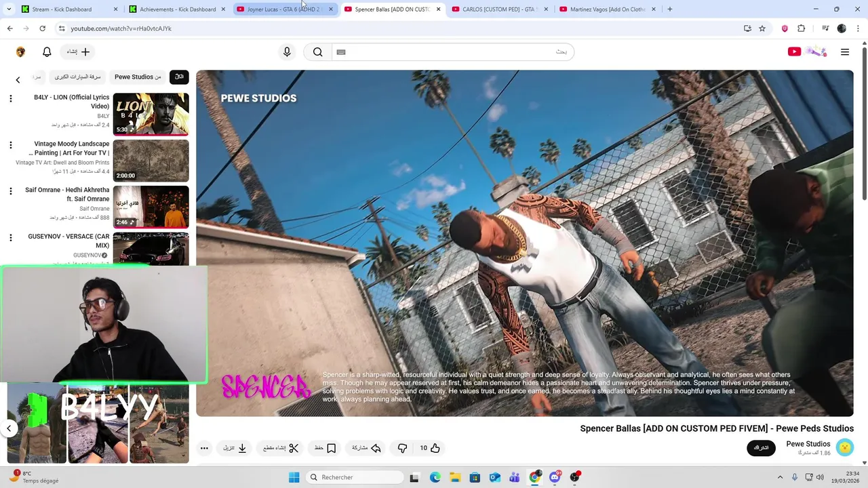The height and width of the screenshot is (488, 868).
Task: Open Chrome profile avatar
Action: [842, 28]
